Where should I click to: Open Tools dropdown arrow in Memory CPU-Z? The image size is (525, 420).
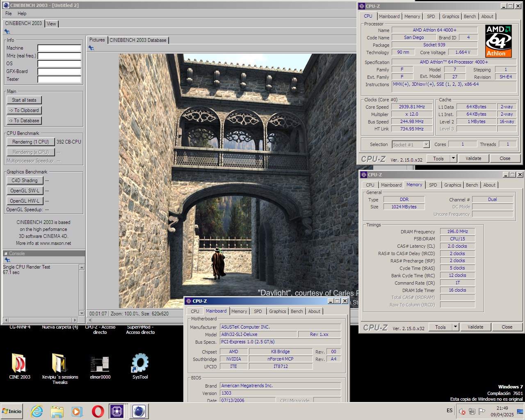[x=455, y=327]
